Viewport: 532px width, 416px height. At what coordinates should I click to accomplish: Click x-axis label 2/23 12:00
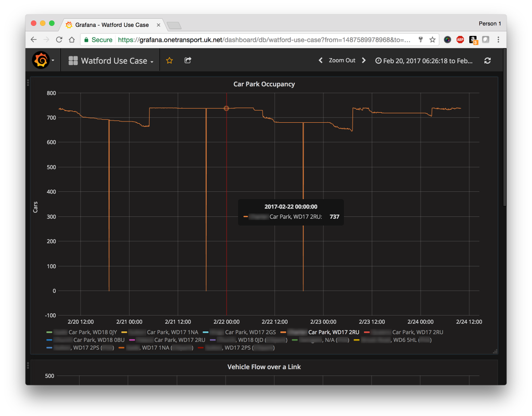pyautogui.click(x=372, y=321)
